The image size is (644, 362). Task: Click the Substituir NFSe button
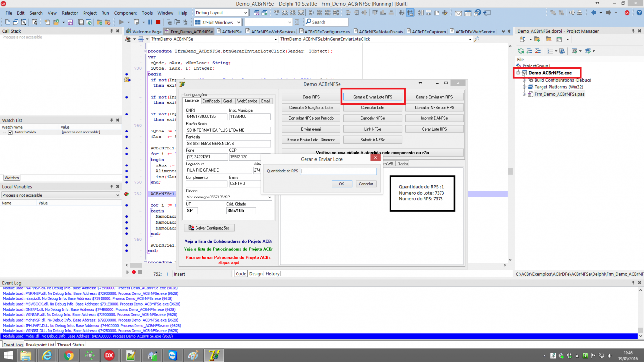tap(373, 140)
